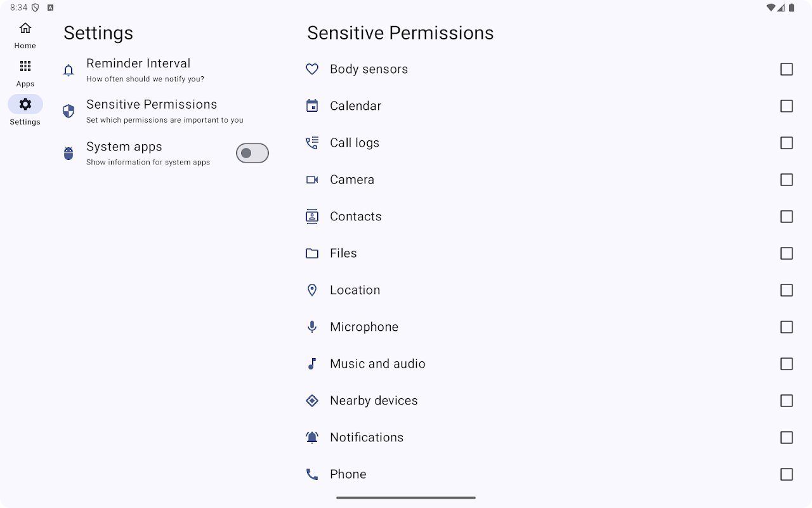This screenshot has width=812, height=508.
Task: Open the Apps navigation tab
Action: (25, 73)
